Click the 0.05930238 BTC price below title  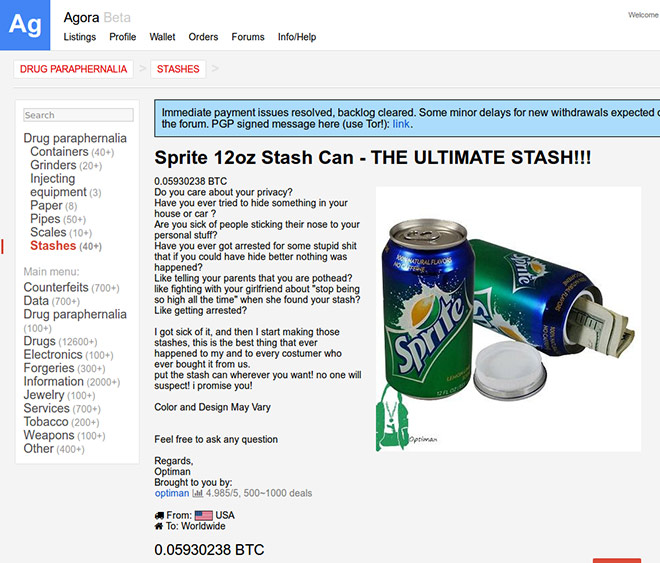coord(191,181)
